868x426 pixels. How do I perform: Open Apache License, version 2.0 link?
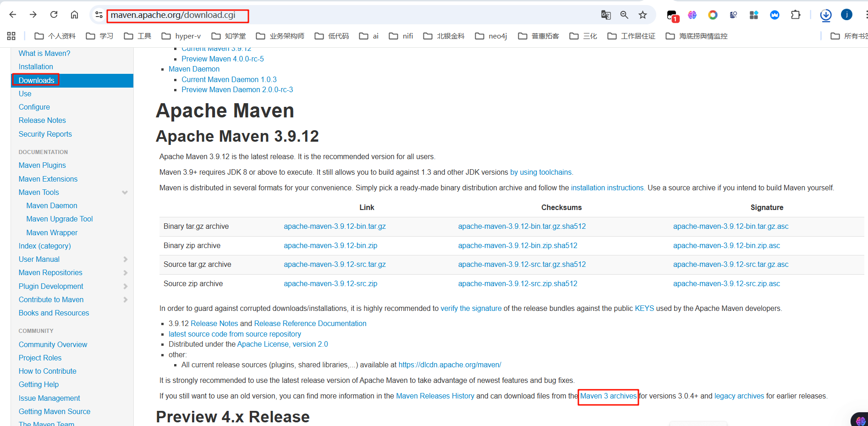pos(282,344)
